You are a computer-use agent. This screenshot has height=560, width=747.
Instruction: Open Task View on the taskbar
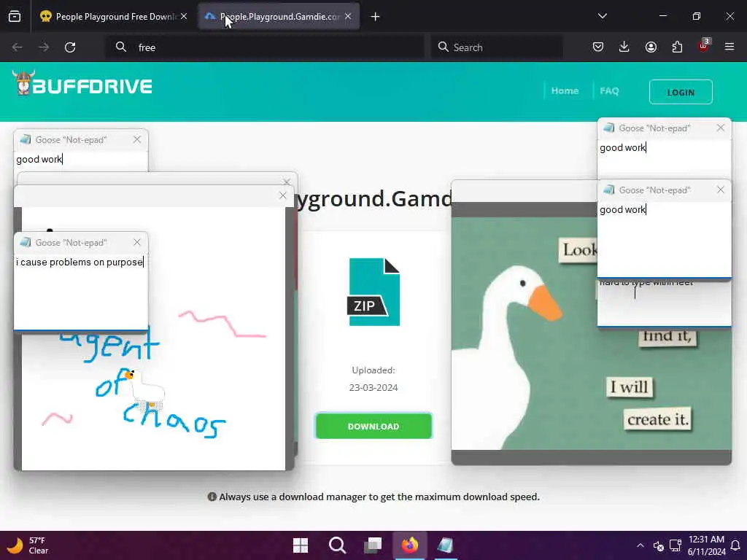coord(373,545)
